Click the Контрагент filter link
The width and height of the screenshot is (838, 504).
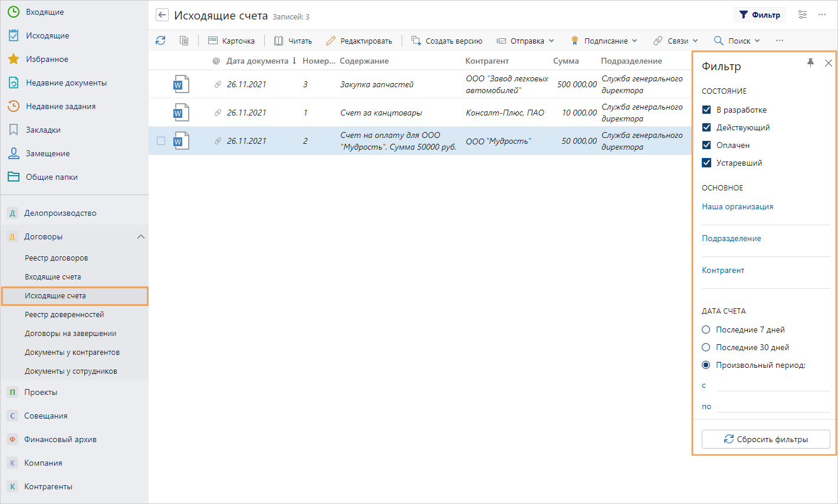tap(723, 270)
